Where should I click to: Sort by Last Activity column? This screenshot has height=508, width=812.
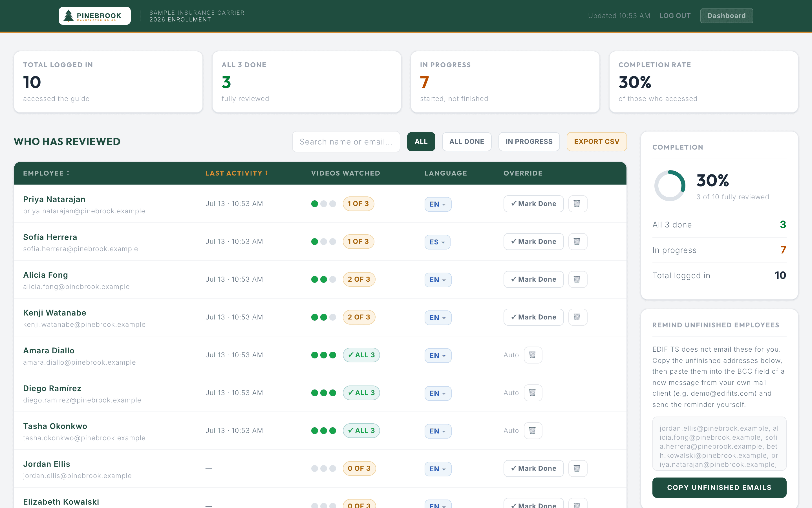pos(237,173)
